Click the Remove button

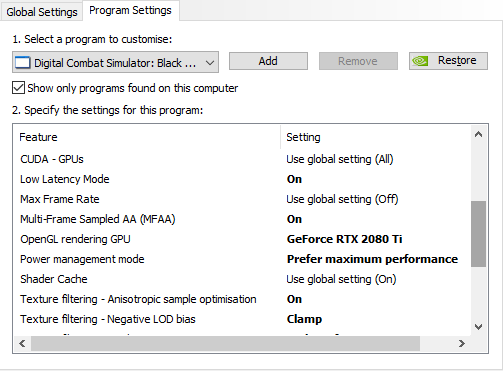pyautogui.click(x=358, y=61)
